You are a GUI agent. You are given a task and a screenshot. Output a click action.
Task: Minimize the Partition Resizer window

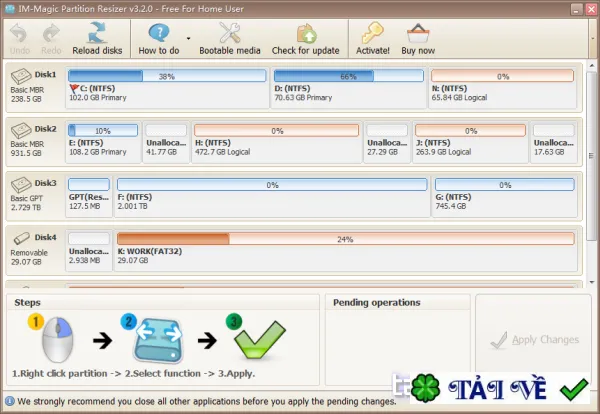[576, 9]
